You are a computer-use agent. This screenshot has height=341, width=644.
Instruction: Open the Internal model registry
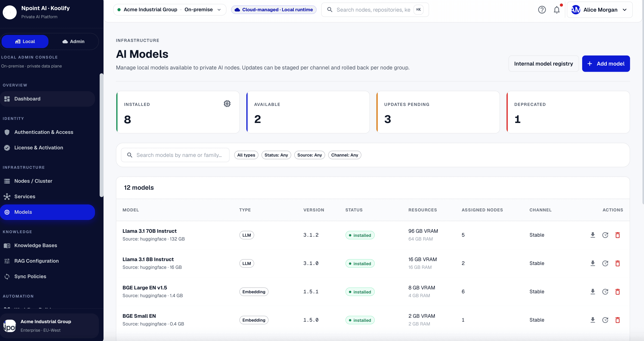(x=544, y=64)
